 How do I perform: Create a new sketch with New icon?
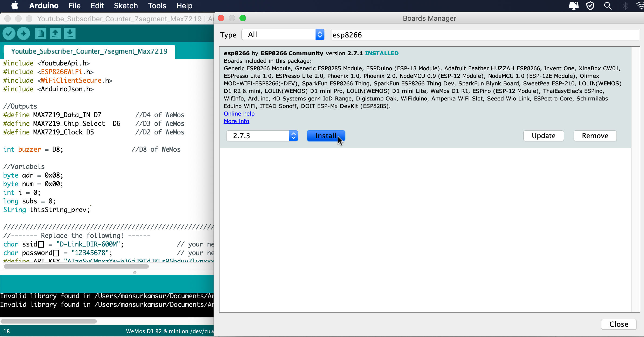40,34
